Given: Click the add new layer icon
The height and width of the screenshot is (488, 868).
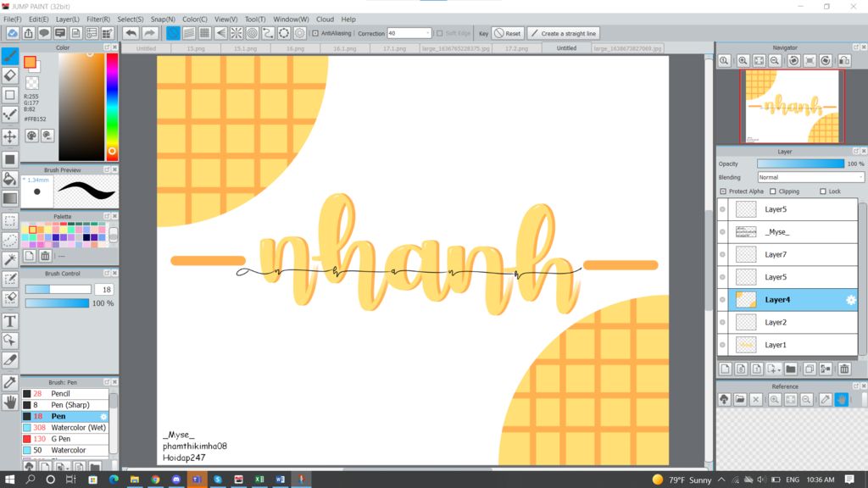Looking at the screenshot, I should click(726, 369).
